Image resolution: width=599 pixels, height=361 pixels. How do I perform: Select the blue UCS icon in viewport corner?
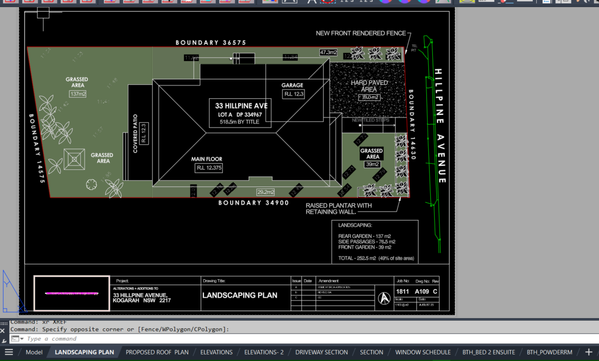click(13, 292)
